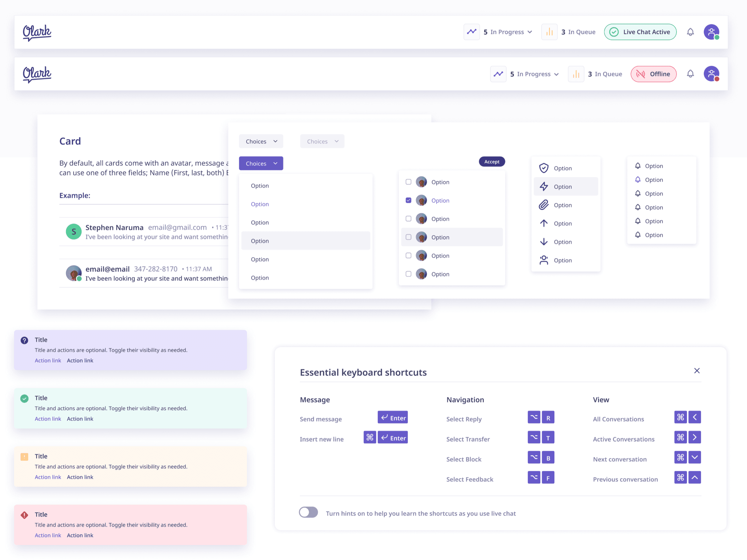
Task: Click the green S avatar circle
Action: pos(73,232)
